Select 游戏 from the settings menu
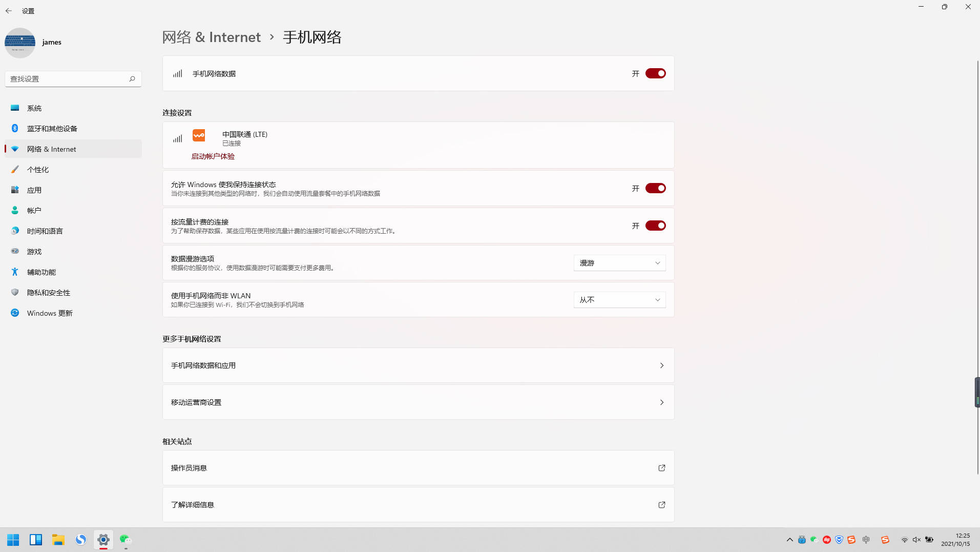Image resolution: width=980 pixels, height=552 pixels. point(34,251)
